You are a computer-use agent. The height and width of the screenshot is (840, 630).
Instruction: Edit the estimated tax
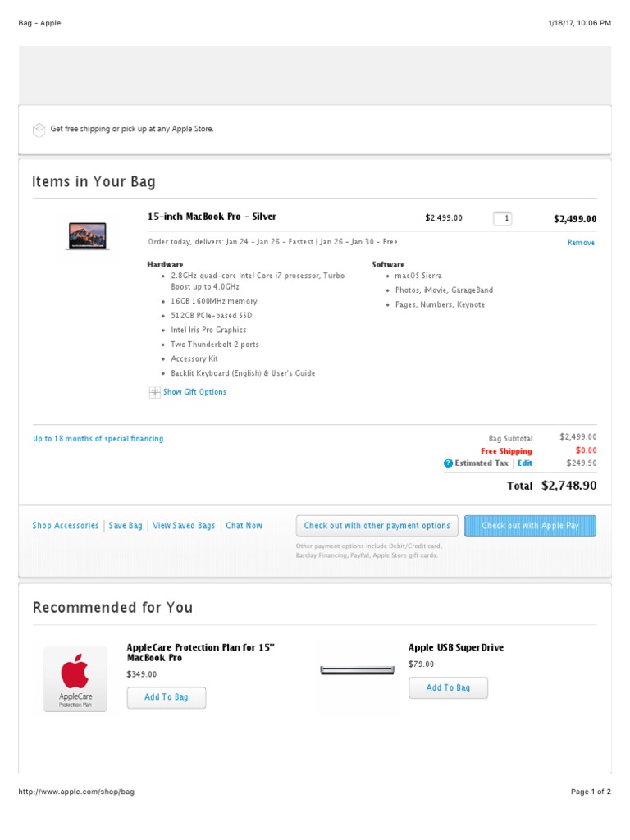coord(524,463)
